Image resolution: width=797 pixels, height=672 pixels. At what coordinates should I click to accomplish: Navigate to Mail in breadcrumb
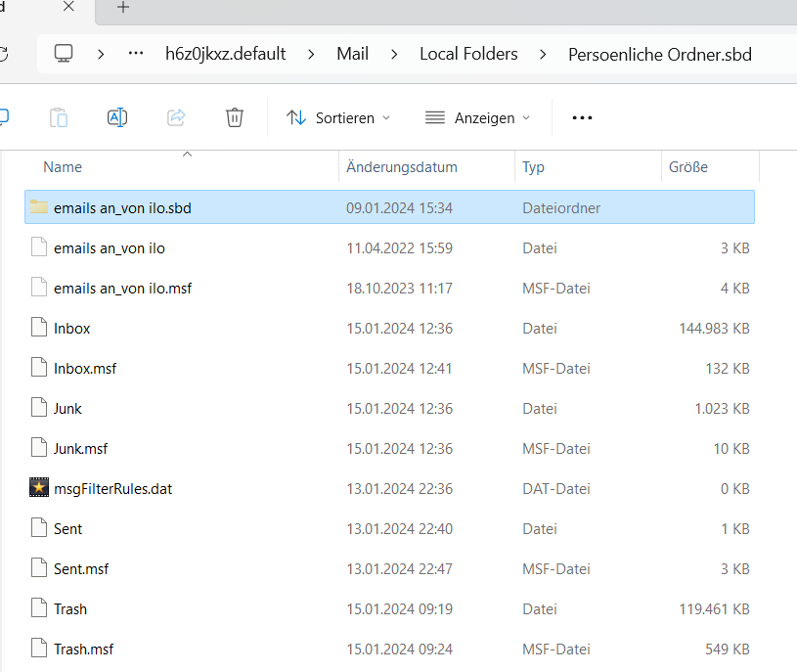point(352,54)
